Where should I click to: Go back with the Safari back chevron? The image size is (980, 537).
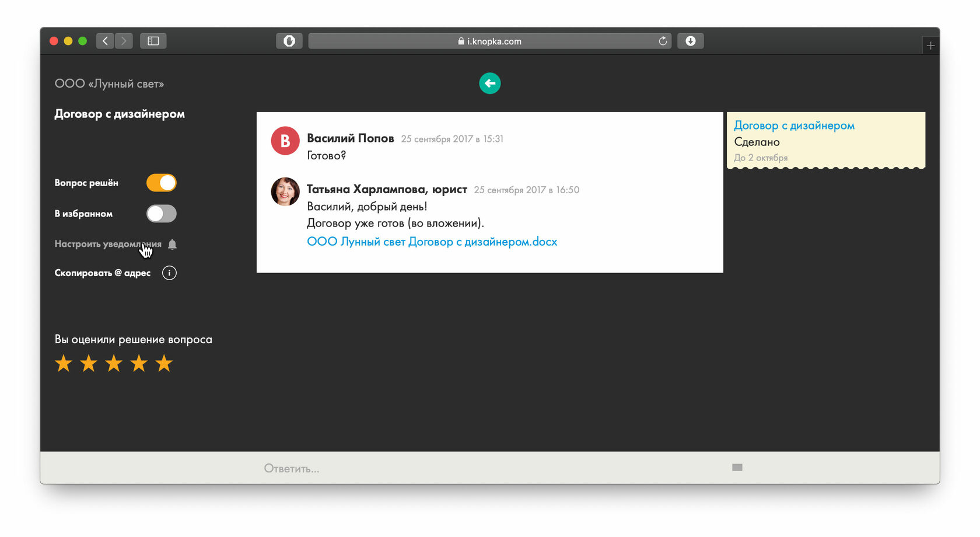point(105,41)
